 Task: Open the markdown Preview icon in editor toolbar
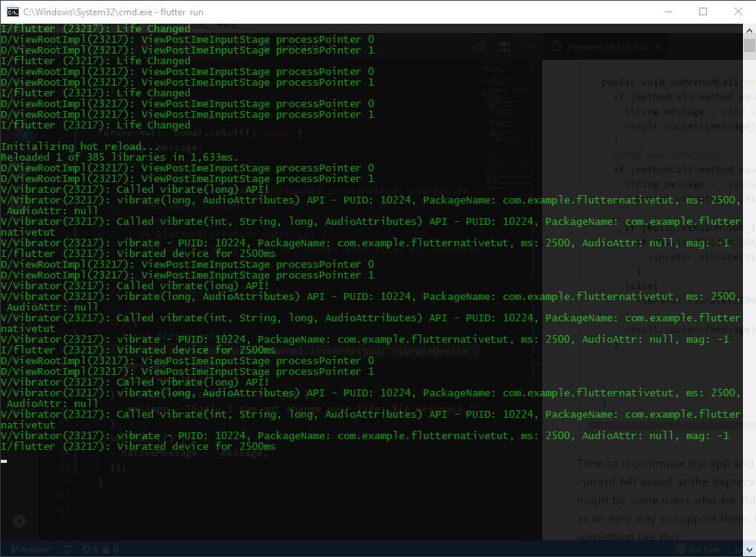[x=481, y=47]
